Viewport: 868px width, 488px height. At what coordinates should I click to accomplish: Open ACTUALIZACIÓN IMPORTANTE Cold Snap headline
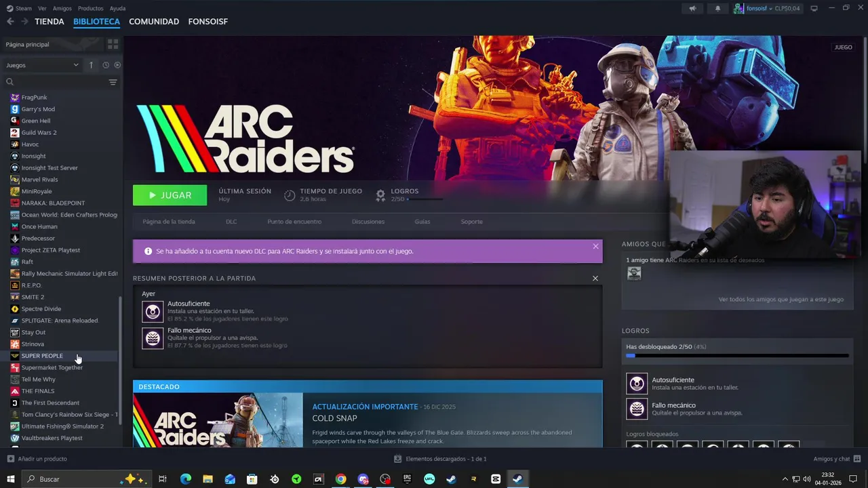tap(365, 407)
